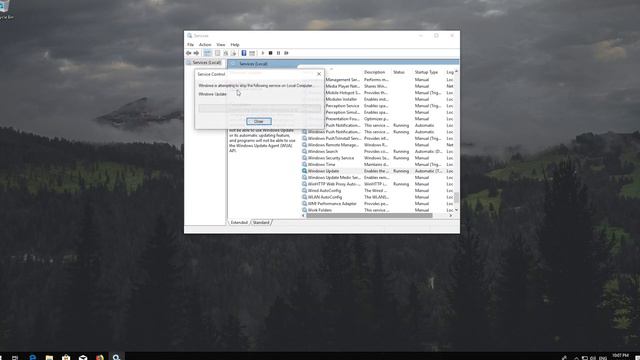
Task: Select the Windows Time service row
Action: [x=378, y=164]
